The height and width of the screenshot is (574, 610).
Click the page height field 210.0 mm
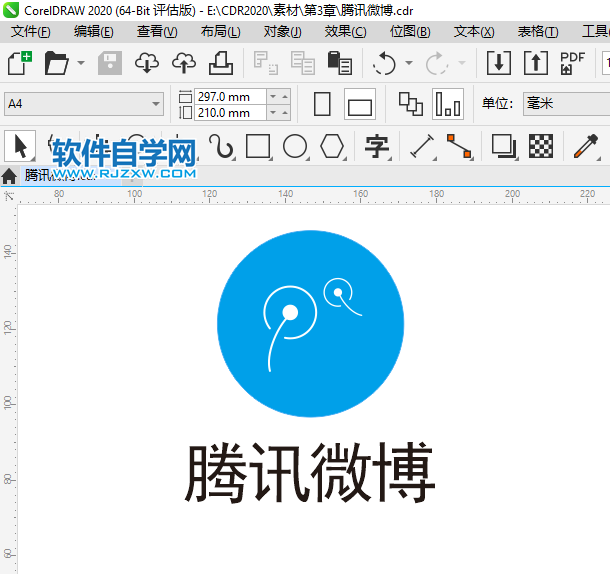(230, 113)
